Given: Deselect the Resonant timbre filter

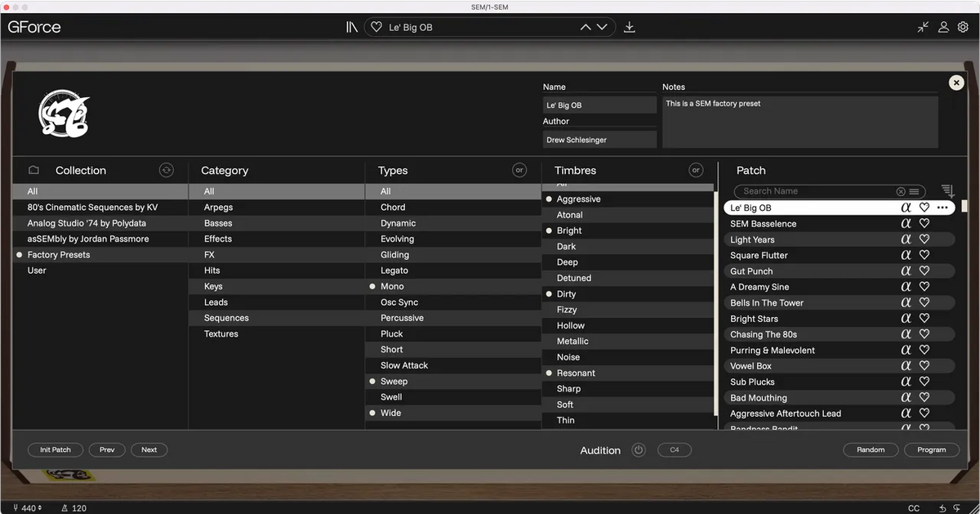Looking at the screenshot, I should 628,373.
